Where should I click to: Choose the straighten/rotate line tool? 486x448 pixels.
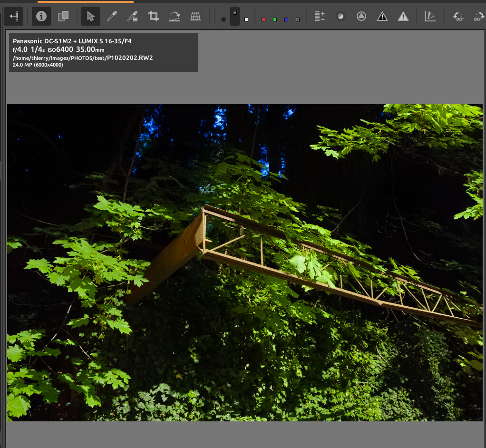click(x=175, y=17)
